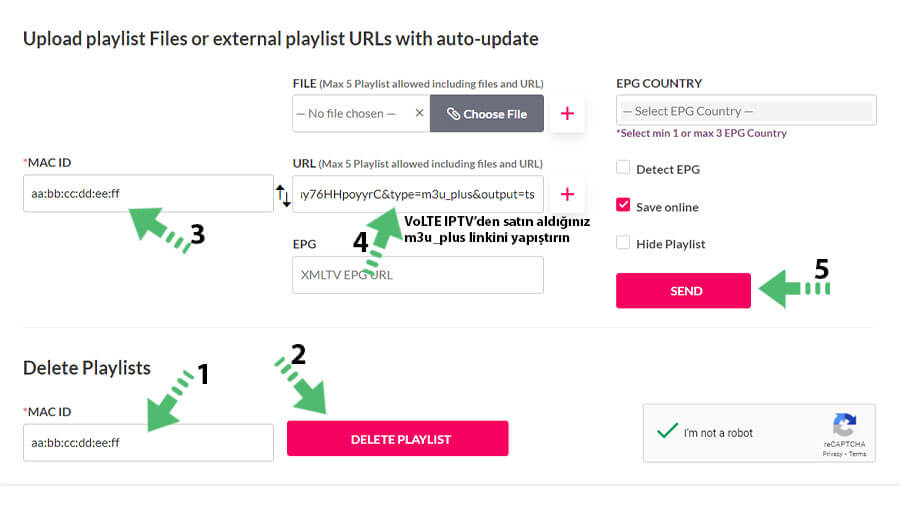Open the reCAPTCHA Privacy link
This screenshot has height=506, width=900.
pos(832,454)
